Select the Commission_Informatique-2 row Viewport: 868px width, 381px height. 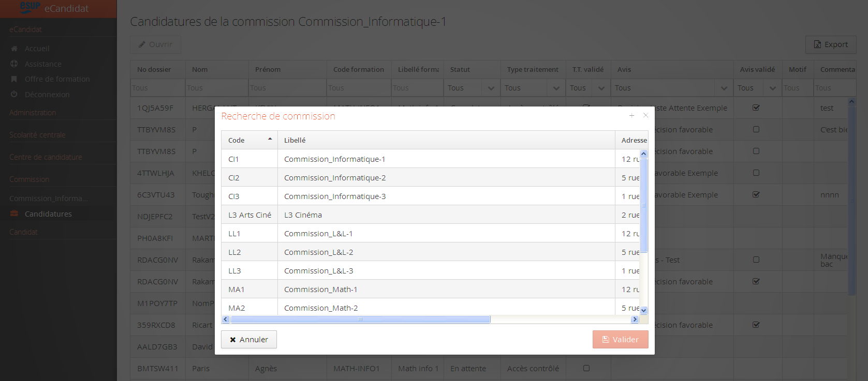point(335,178)
